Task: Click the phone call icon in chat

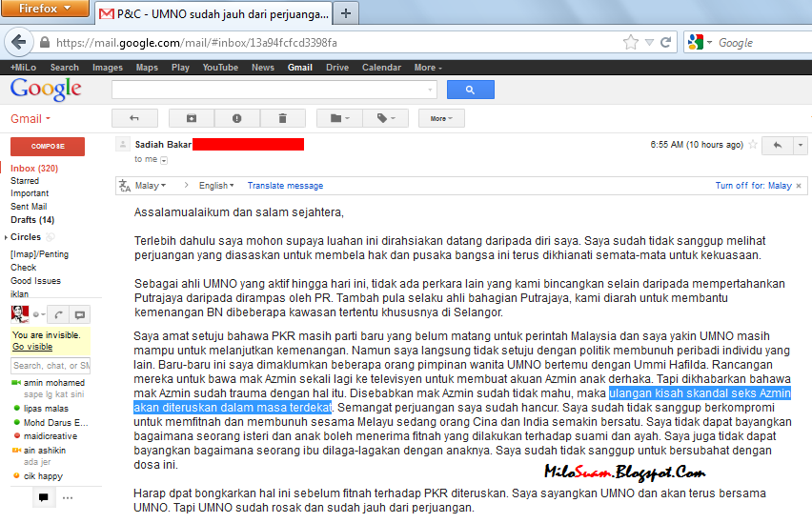Action: point(58,314)
